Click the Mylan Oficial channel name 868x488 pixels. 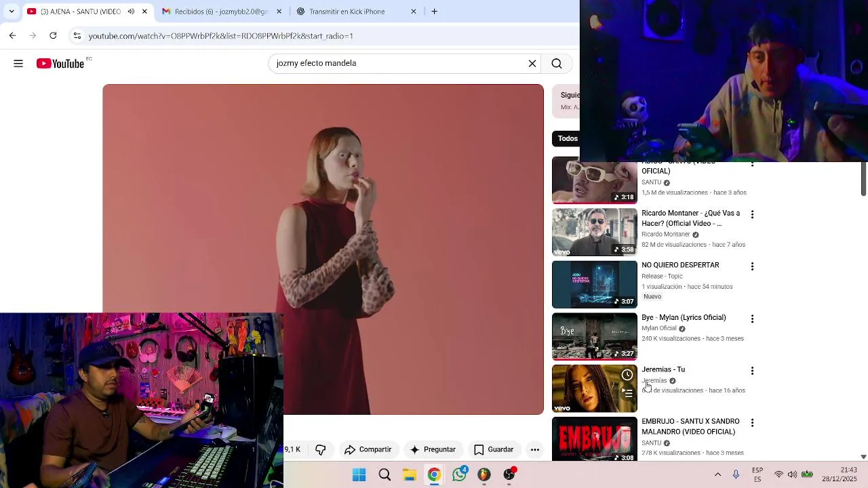pyautogui.click(x=659, y=328)
